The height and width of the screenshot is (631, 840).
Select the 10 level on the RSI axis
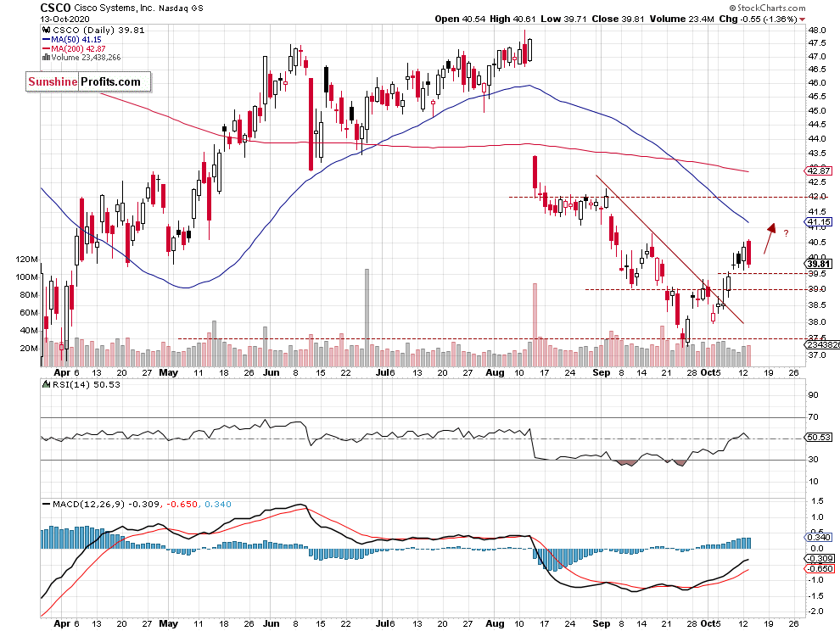(x=813, y=481)
